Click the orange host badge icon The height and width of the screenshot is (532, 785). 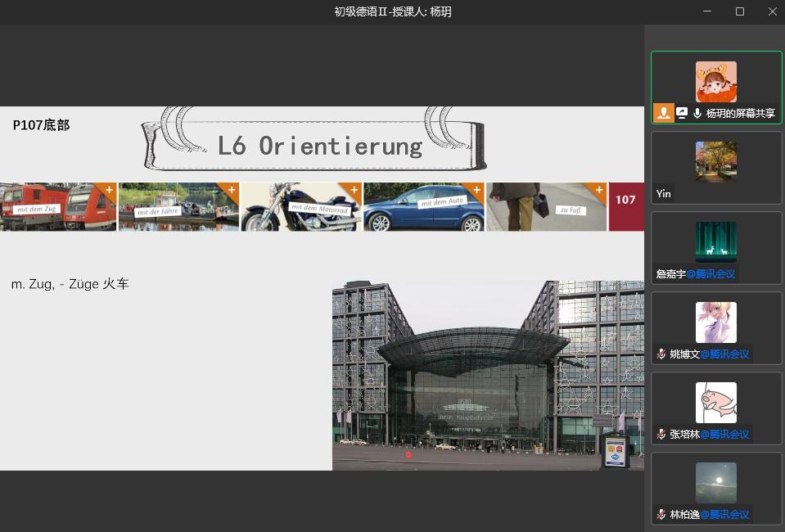663,114
